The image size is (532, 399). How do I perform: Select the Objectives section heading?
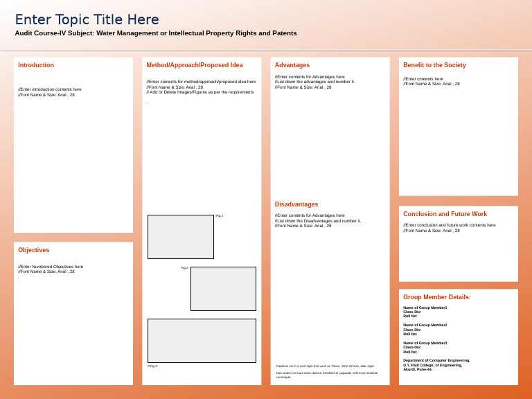pyautogui.click(x=33, y=250)
